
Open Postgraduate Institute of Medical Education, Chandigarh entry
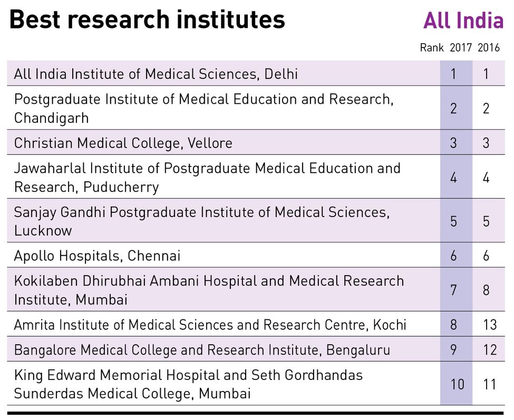click(256, 108)
